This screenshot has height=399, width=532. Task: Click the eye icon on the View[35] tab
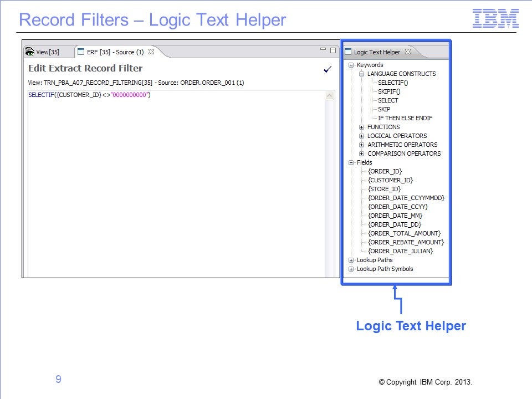pyautogui.click(x=30, y=52)
